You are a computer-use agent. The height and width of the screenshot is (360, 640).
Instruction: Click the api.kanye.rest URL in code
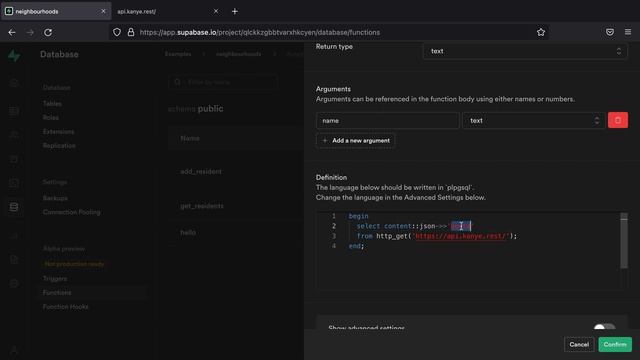click(460, 236)
